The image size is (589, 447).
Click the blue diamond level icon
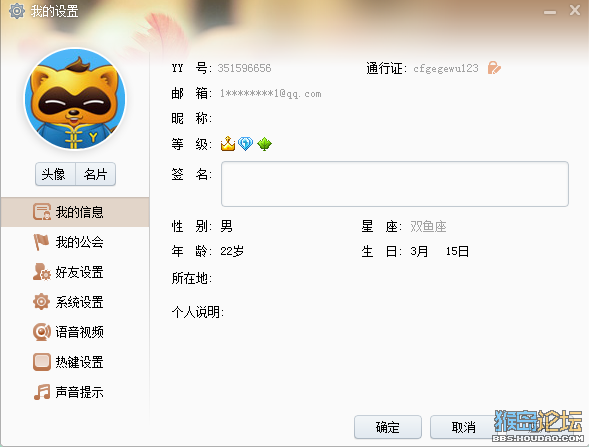[x=246, y=144]
